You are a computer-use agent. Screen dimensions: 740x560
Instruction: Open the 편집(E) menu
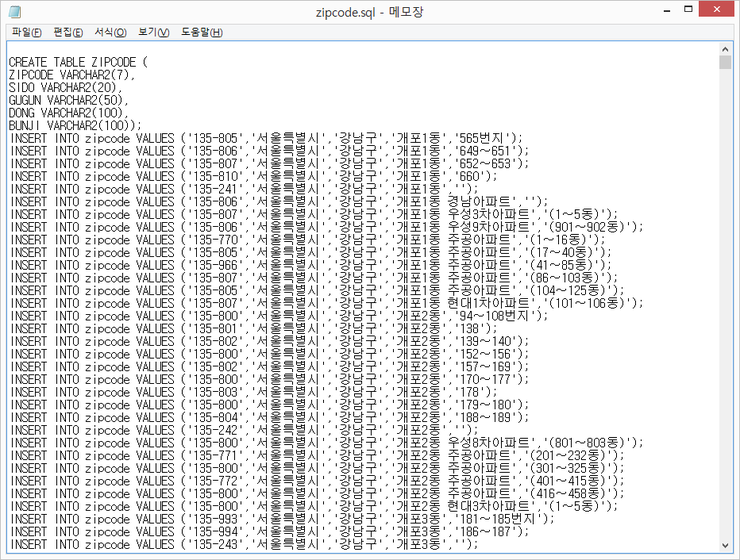68,32
